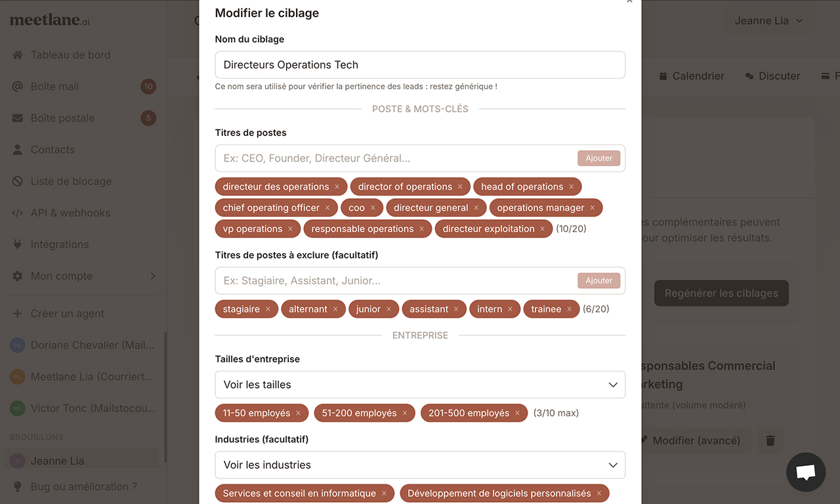Switch to the Discuter tab
This screenshot has height=504, width=840.
(x=772, y=75)
